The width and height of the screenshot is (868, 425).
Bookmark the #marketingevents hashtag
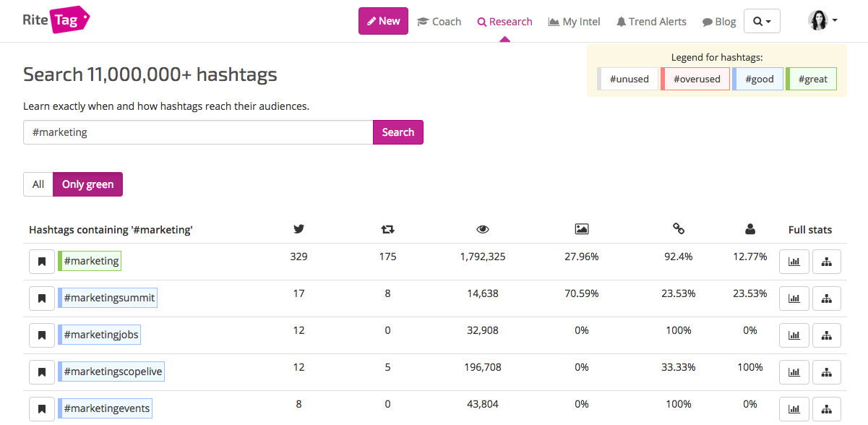click(41, 408)
